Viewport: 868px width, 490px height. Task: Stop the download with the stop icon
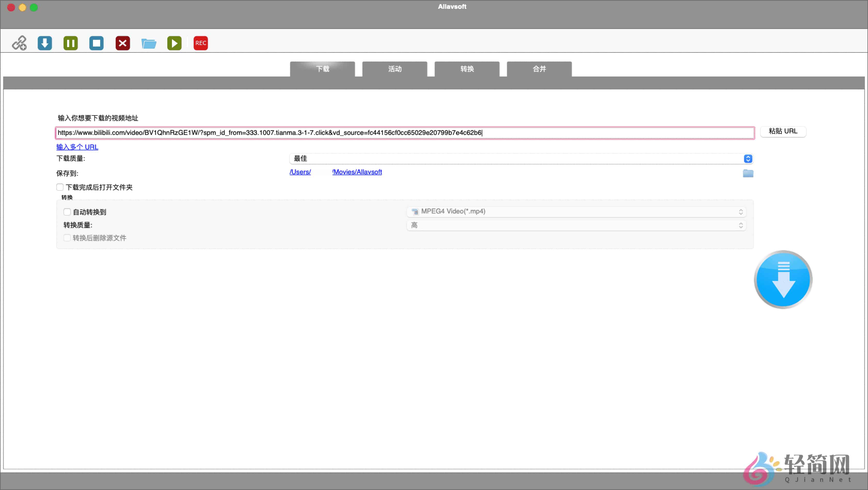(96, 43)
